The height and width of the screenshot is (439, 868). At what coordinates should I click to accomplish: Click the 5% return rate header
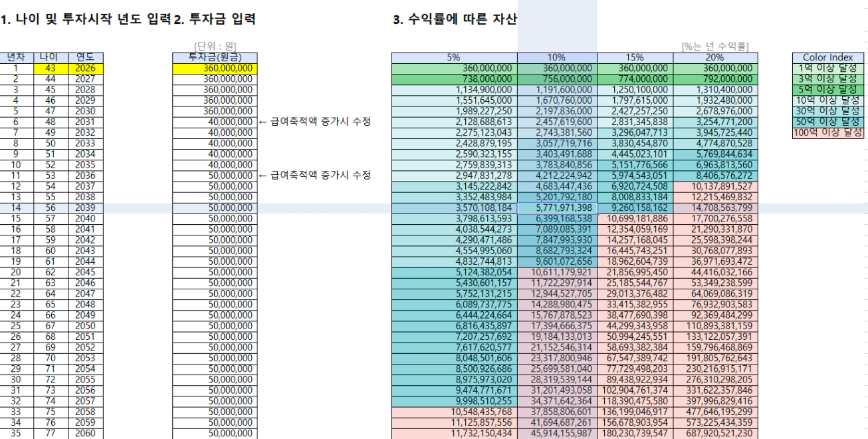(x=454, y=58)
